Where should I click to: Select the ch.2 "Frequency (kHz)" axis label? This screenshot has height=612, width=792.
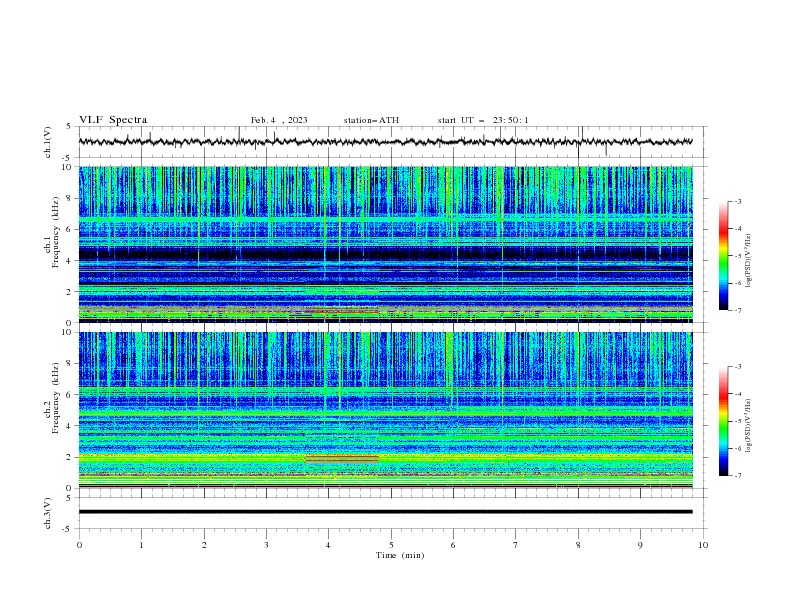coord(55,398)
